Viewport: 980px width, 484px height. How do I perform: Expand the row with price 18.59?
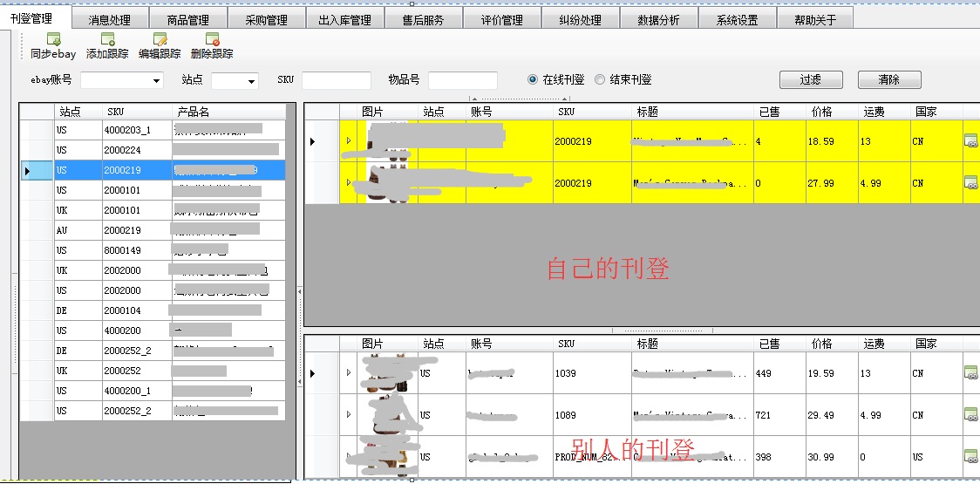click(349, 140)
